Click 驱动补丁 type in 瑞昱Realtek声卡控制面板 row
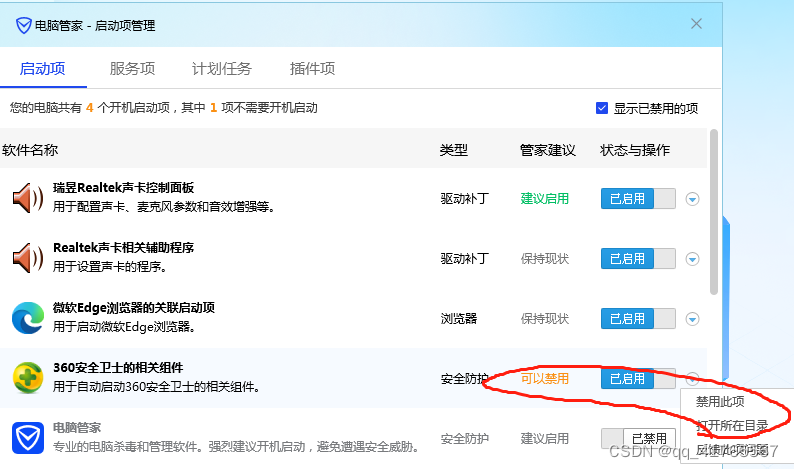Screen dimensions: 794x469 [x=464, y=199]
